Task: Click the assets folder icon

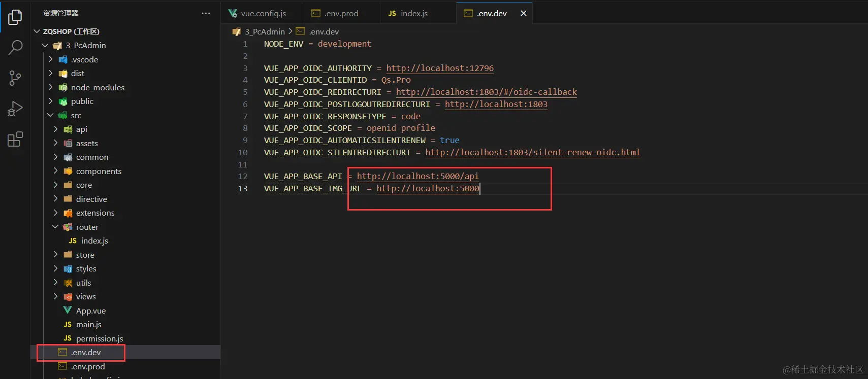Action: tap(68, 143)
